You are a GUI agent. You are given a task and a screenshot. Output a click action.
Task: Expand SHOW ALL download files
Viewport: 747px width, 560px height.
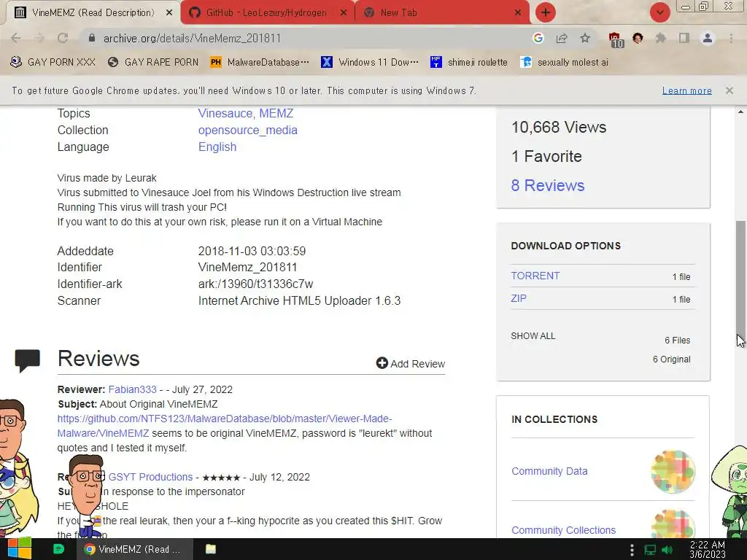pos(533,335)
